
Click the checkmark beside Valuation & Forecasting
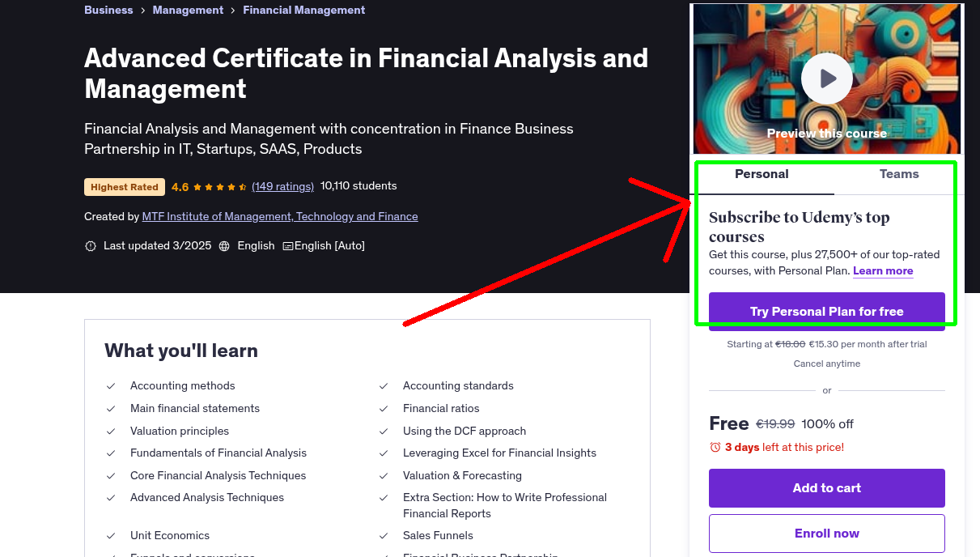click(384, 476)
